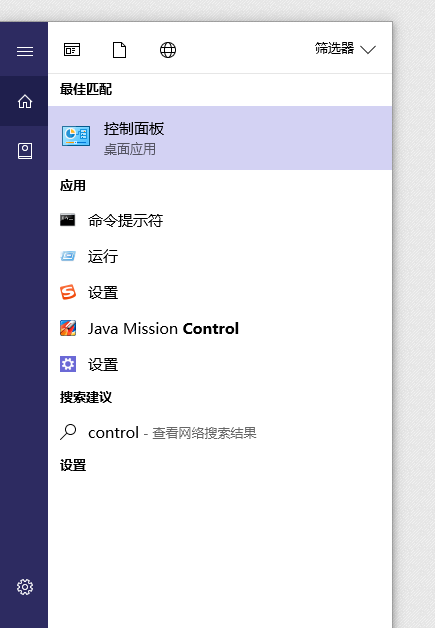The height and width of the screenshot is (629, 435).
Task: Open Windows 设置 with the gear icon
Action: point(220,365)
